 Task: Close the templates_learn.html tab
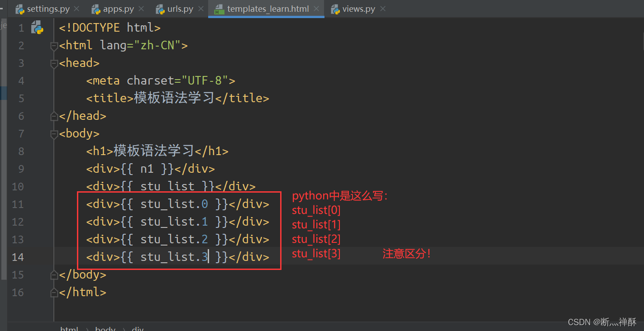click(316, 9)
